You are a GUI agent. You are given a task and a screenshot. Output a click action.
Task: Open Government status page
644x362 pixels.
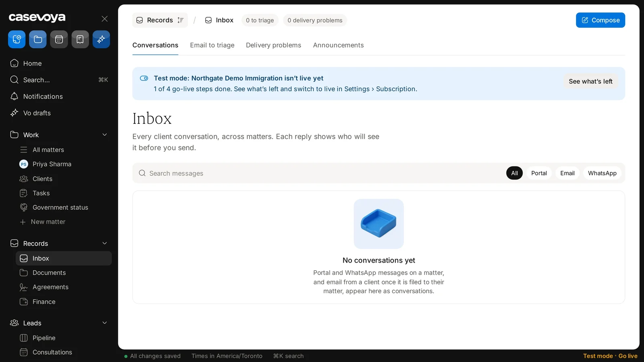coord(64,208)
